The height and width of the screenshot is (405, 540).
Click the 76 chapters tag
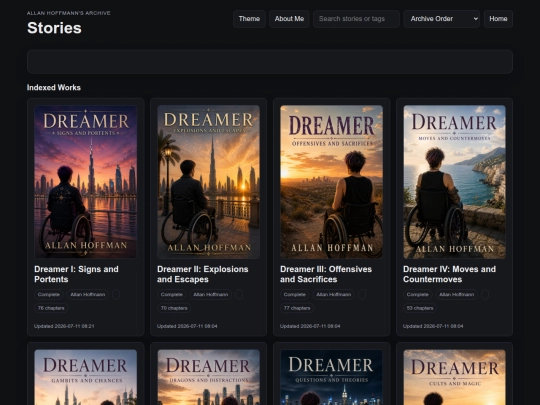click(x=51, y=308)
